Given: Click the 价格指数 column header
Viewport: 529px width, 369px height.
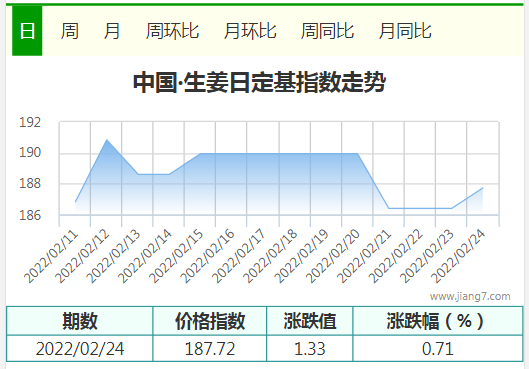Looking at the screenshot, I should (x=210, y=321).
